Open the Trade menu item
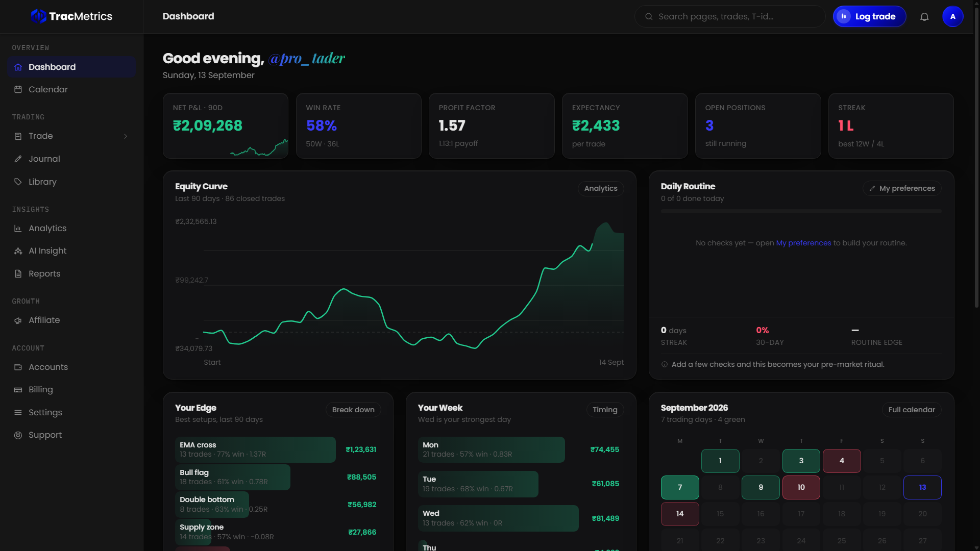 pos(71,136)
